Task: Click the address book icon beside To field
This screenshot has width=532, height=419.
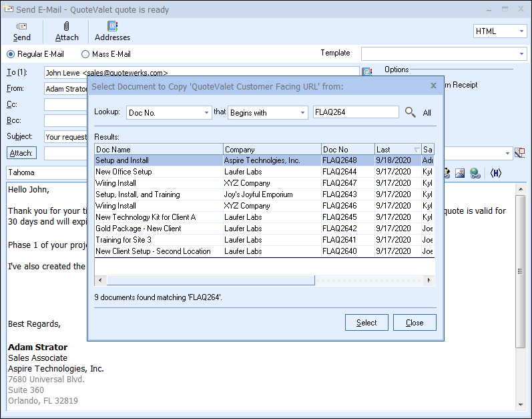Action: [366, 72]
